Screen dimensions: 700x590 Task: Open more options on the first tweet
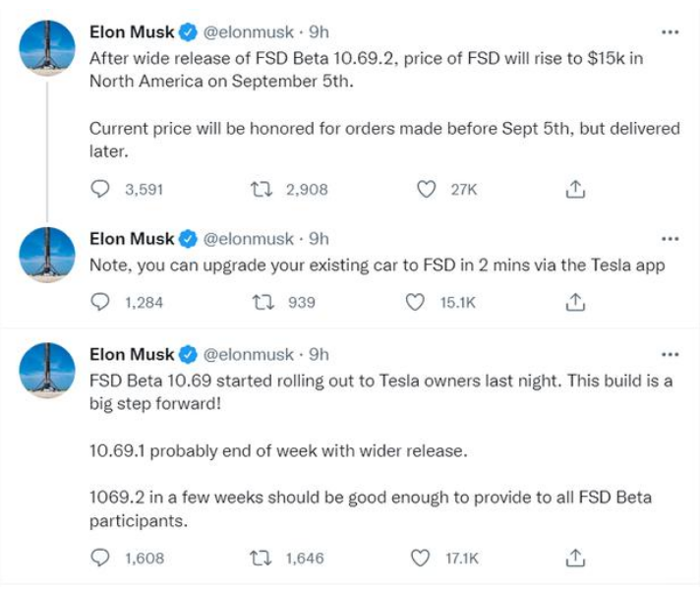tap(671, 32)
